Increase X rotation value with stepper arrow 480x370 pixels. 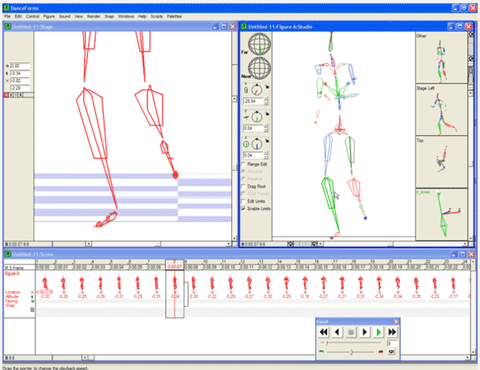pyautogui.click(x=266, y=99)
